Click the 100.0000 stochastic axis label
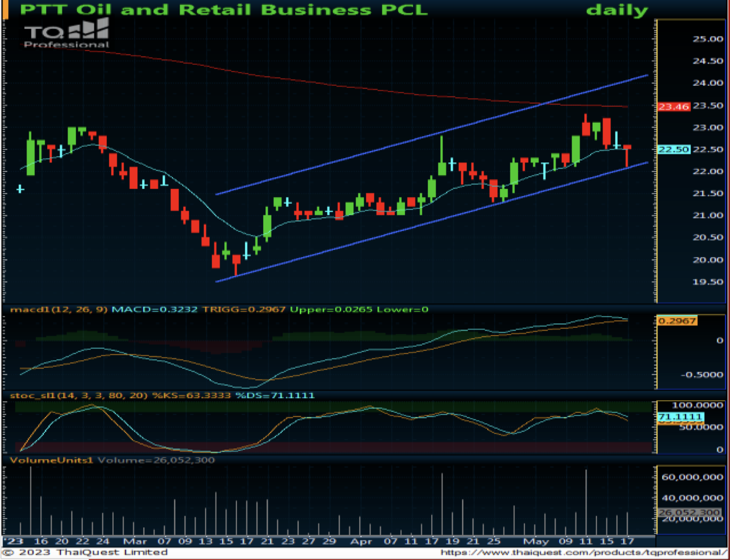 pos(698,405)
